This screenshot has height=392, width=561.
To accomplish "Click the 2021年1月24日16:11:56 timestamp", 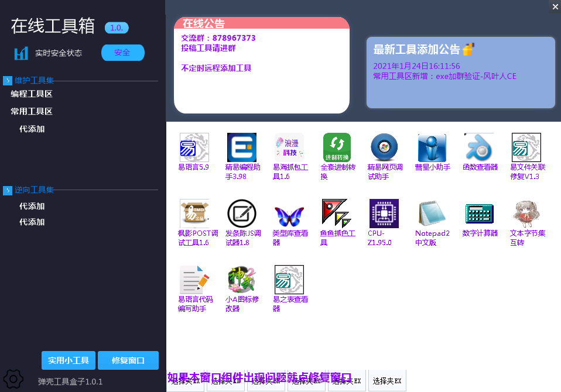I will point(416,66).
